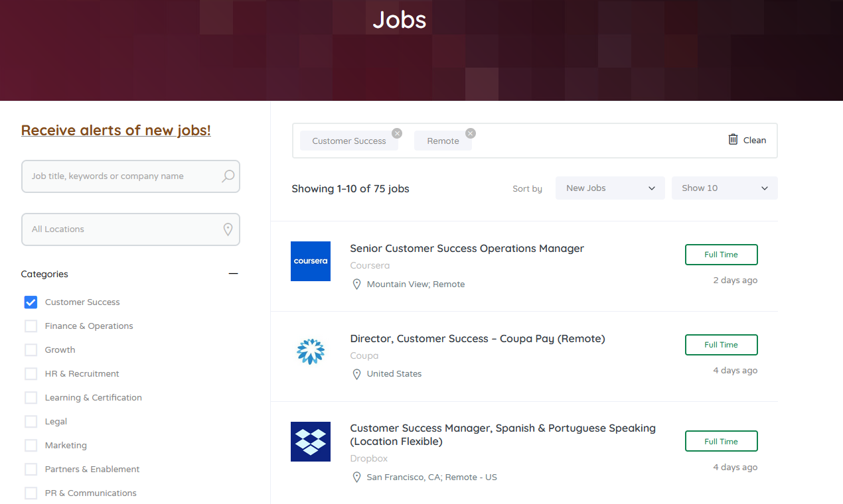Click the location pin icon in All Locations field
The width and height of the screenshot is (843, 504).
pyautogui.click(x=228, y=229)
